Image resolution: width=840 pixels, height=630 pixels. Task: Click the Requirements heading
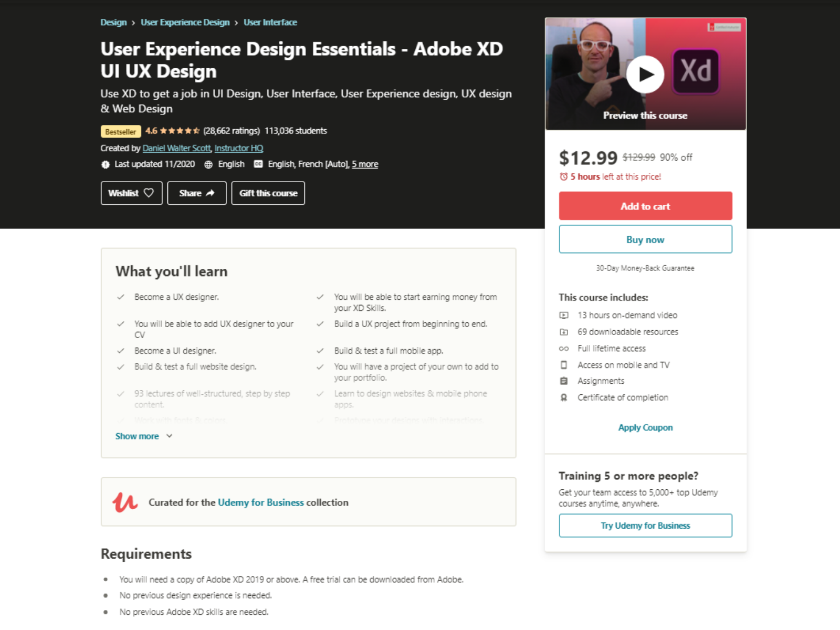[x=146, y=554]
